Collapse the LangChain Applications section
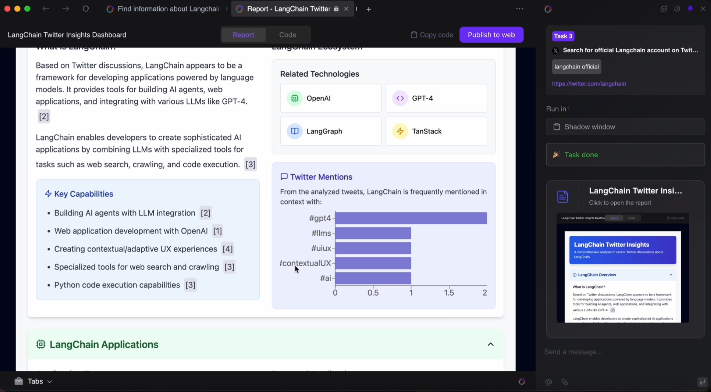This screenshot has height=392, width=711. click(x=491, y=344)
